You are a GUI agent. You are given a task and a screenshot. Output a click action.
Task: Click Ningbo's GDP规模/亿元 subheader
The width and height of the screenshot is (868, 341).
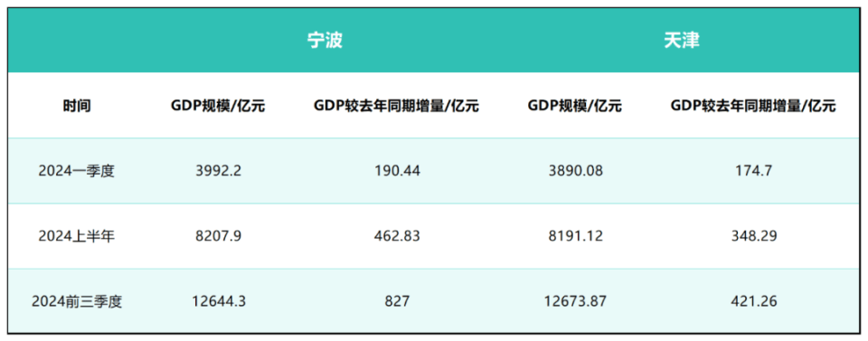[218, 106]
